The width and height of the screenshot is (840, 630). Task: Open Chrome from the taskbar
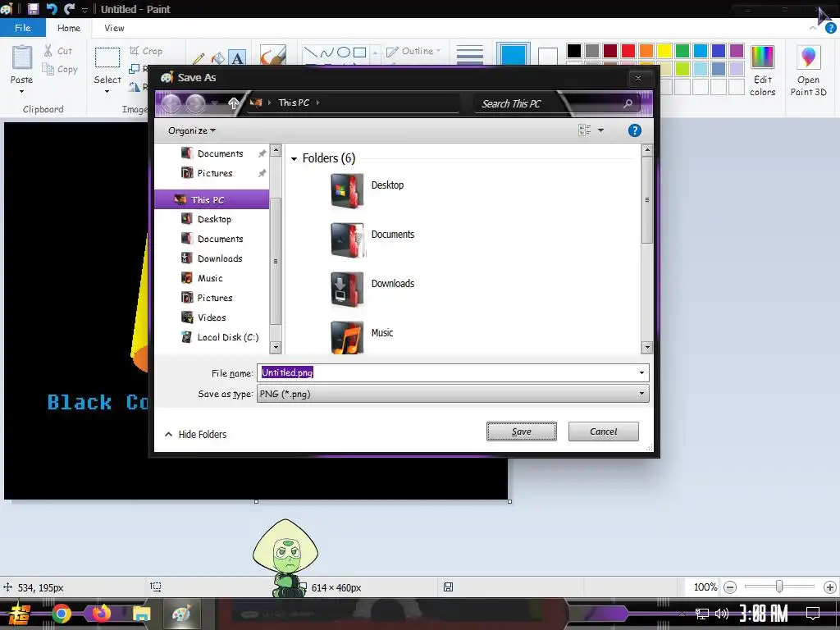tap(61, 614)
